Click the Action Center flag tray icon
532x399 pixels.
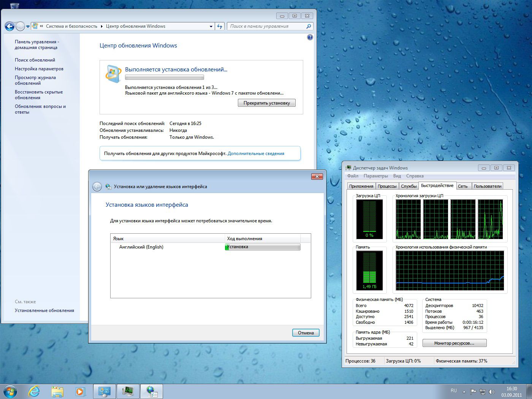click(x=473, y=391)
